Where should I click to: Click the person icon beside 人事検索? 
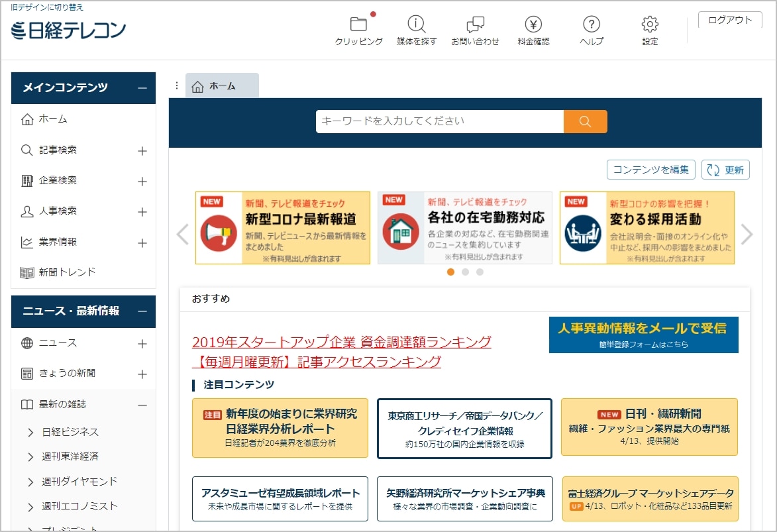click(x=27, y=212)
